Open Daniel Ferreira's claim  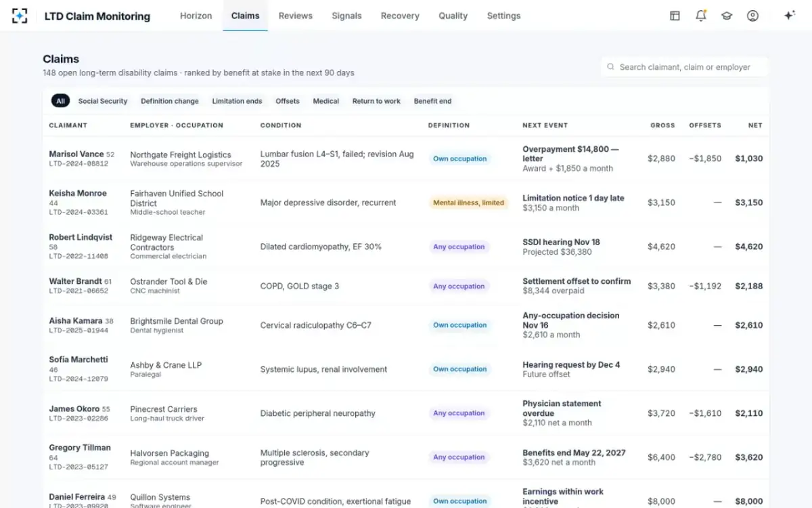[76, 496]
